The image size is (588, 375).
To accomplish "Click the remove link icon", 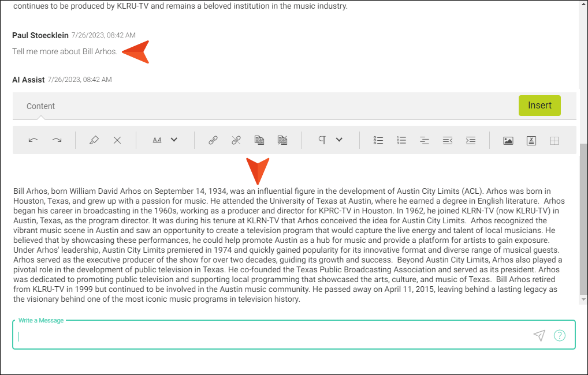I will (x=236, y=140).
